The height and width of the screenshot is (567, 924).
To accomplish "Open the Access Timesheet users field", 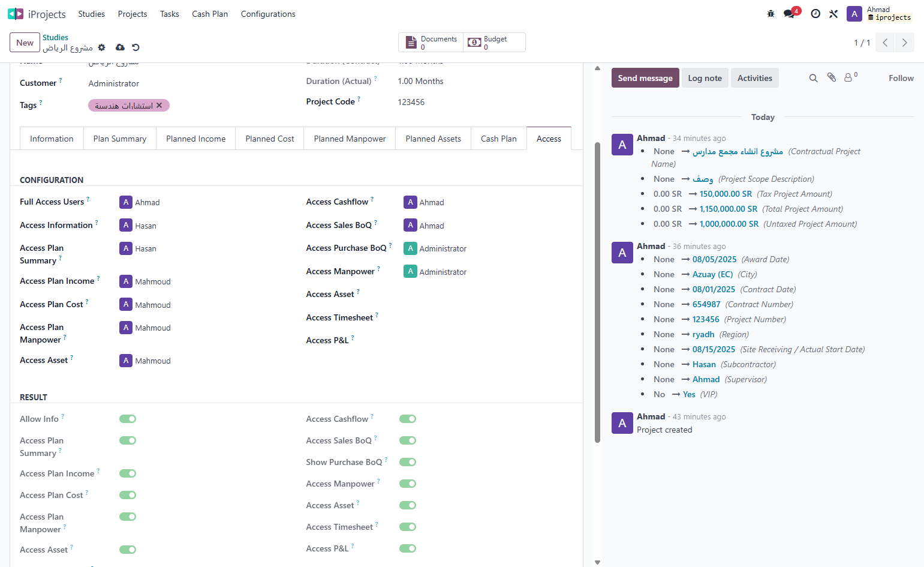I will click(x=486, y=318).
